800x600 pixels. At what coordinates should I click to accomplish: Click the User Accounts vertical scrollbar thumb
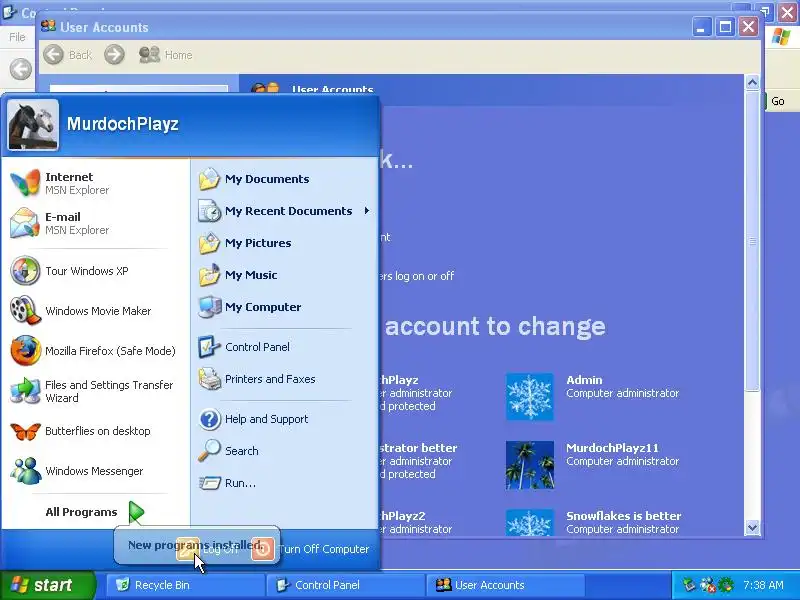(753, 241)
